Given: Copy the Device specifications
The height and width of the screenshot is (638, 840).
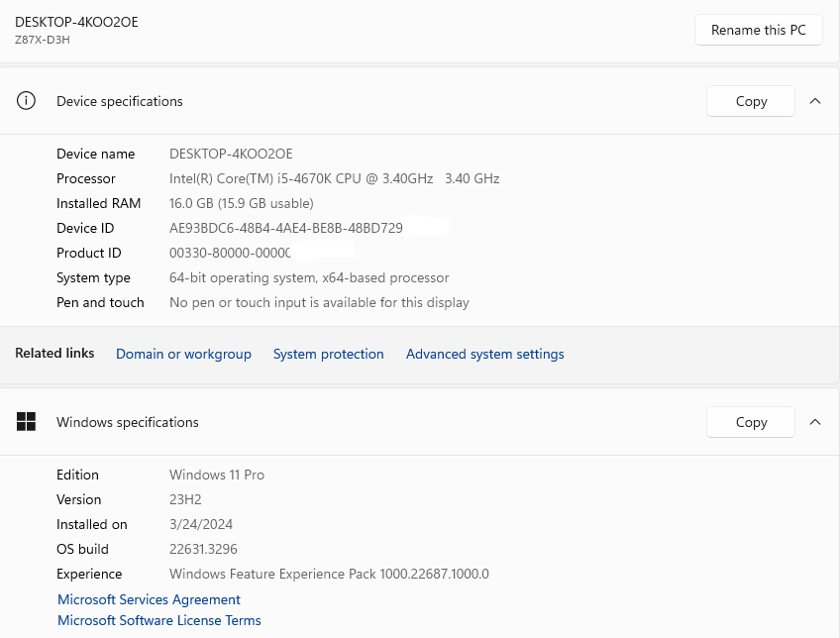Looking at the screenshot, I should click(751, 101).
